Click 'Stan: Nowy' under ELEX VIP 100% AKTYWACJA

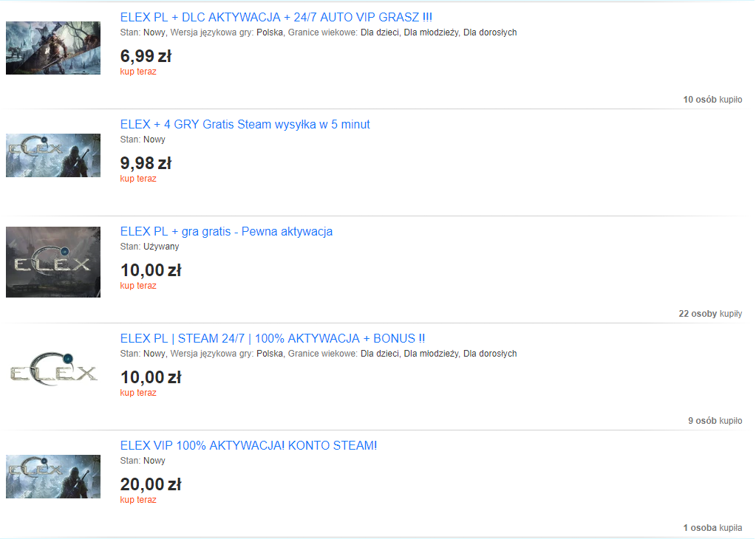click(x=143, y=461)
